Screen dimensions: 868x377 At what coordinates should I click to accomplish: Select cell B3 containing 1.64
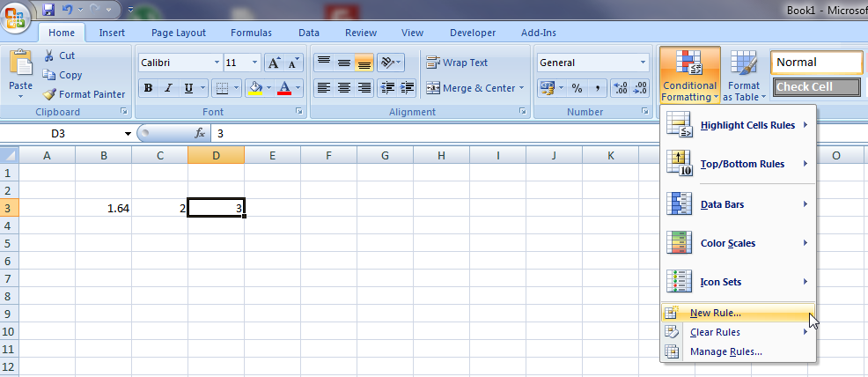pyautogui.click(x=104, y=208)
